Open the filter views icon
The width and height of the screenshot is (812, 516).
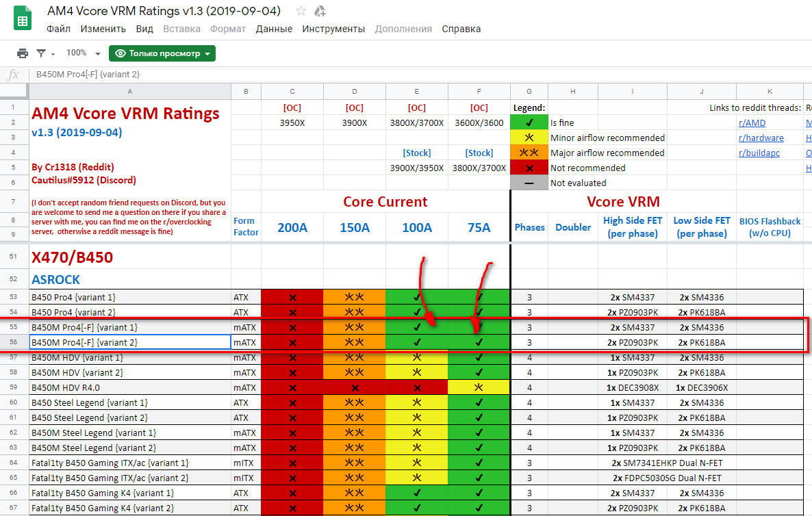coord(42,53)
